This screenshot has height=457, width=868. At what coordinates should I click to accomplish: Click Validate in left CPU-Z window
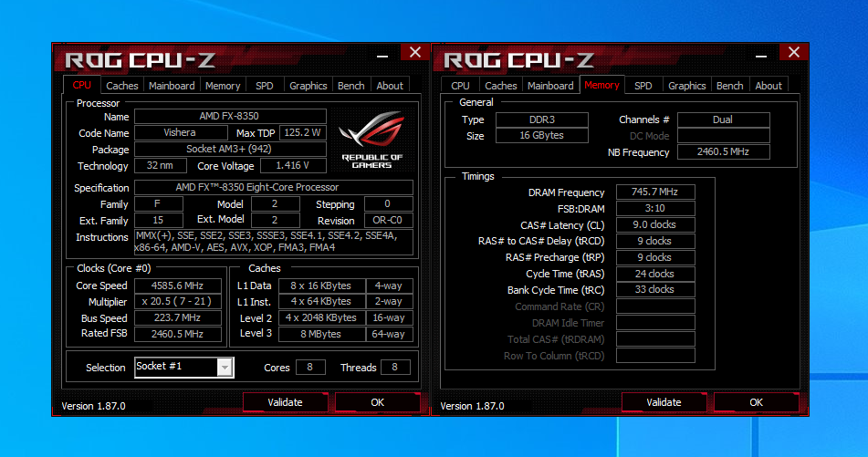[285, 402]
